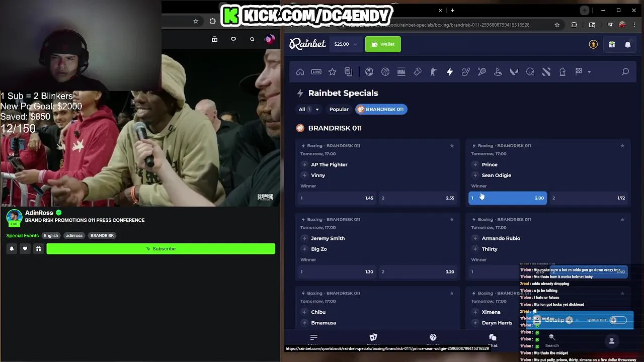Open the bottom Sports basketball icon
The height and width of the screenshot is (362, 644).
[433, 337]
